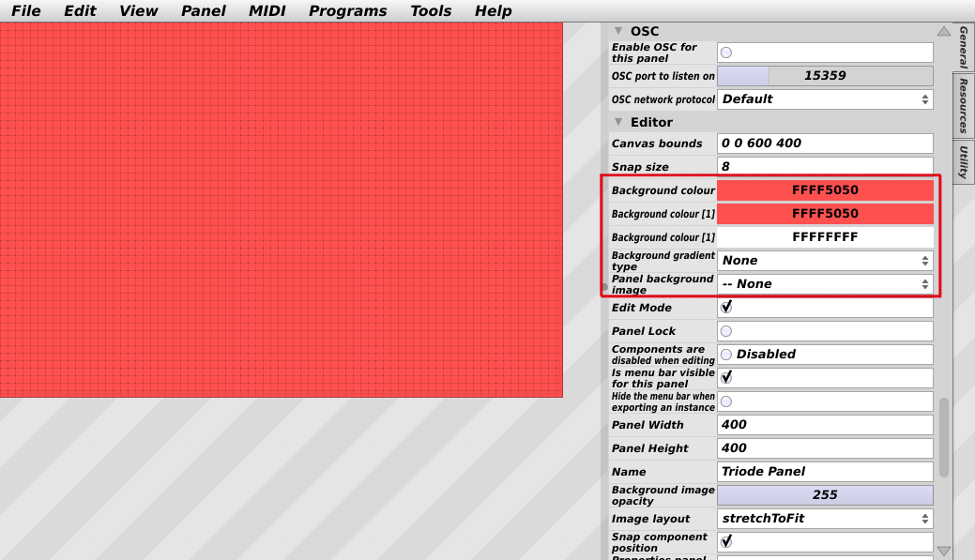Collapse the OSC section
The height and width of the screenshot is (560, 975).
coord(618,30)
